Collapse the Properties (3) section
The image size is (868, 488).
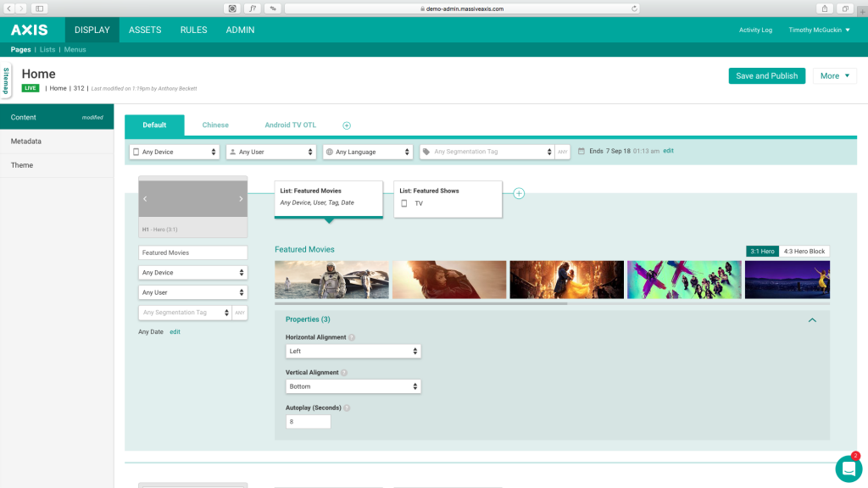click(x=812, y=320)
